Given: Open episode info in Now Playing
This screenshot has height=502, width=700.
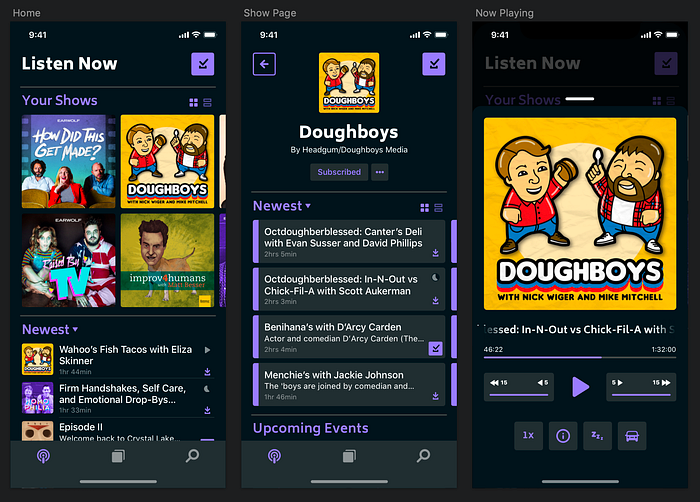Looking at the screenshot, I should [x=563, y=435].
